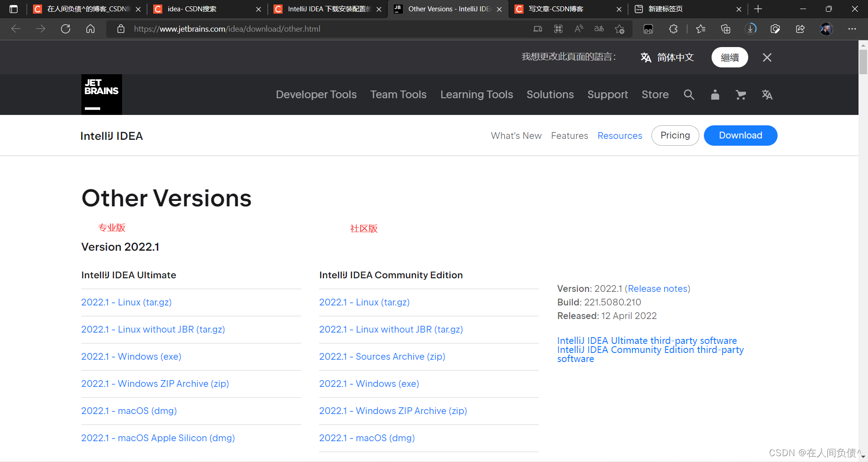
Task: Click the vertical page scrollbar thumb
Action: click(x=863, y=62)
